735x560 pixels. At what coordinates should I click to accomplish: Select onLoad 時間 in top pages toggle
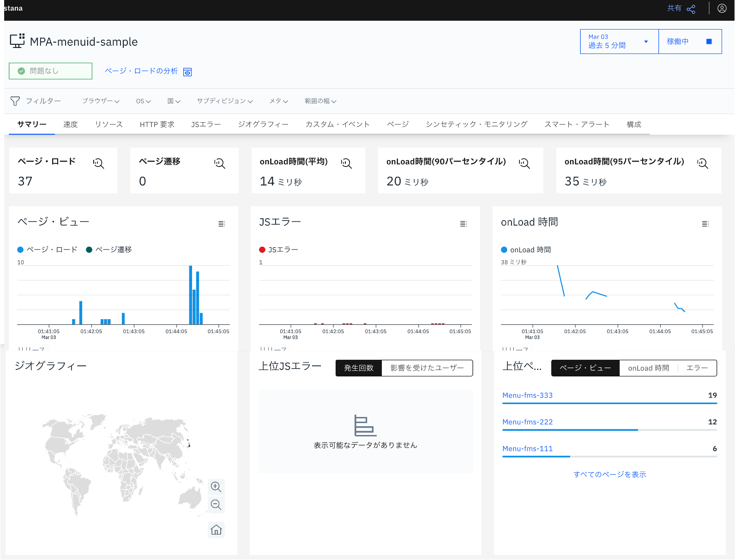coord(649,368)
